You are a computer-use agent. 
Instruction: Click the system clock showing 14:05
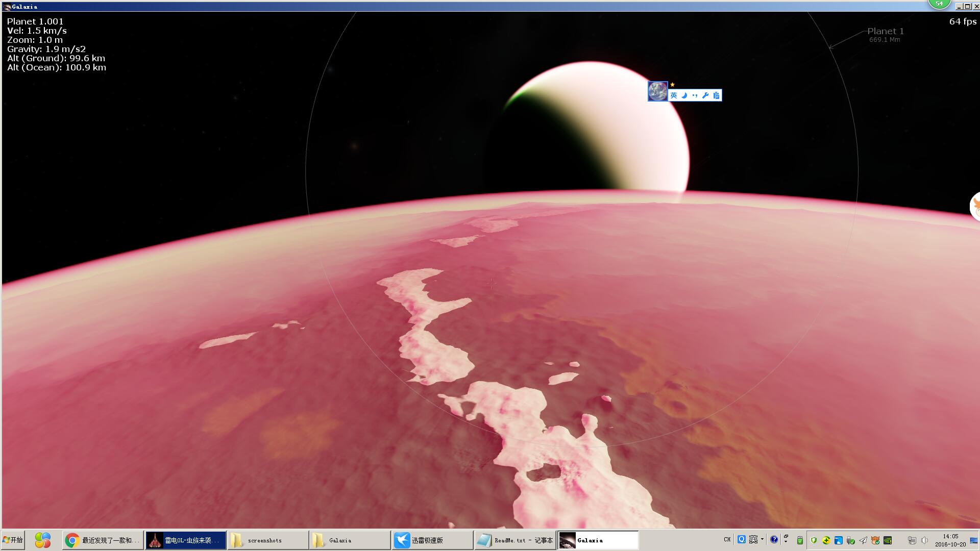click(x=950, y=540)
